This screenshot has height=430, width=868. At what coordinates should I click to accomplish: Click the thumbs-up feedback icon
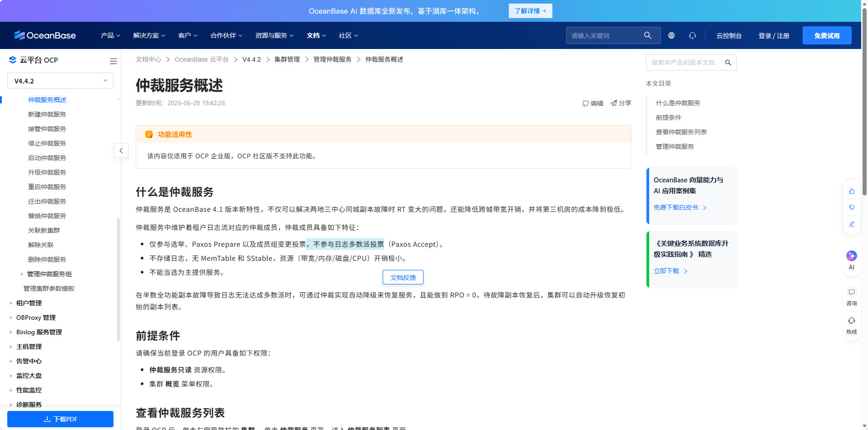tap(852, 191)
